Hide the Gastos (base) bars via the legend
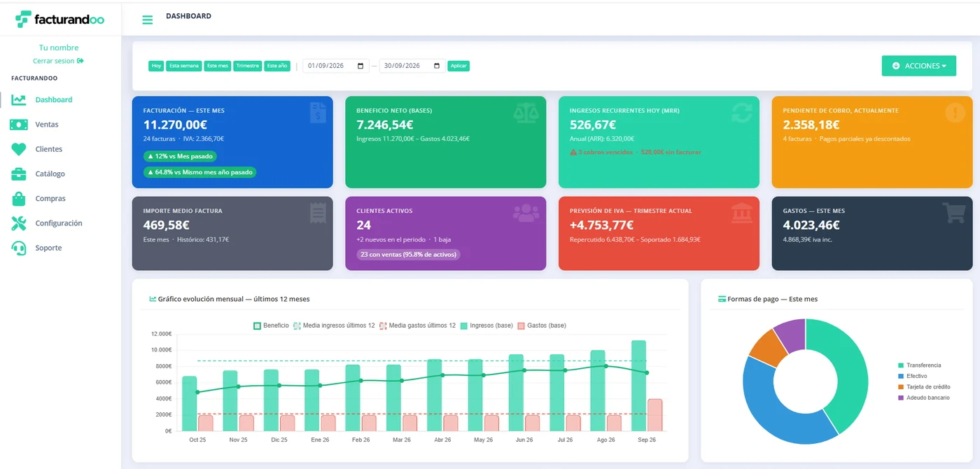The image size is (980, 469). click(x=542, y=325)
